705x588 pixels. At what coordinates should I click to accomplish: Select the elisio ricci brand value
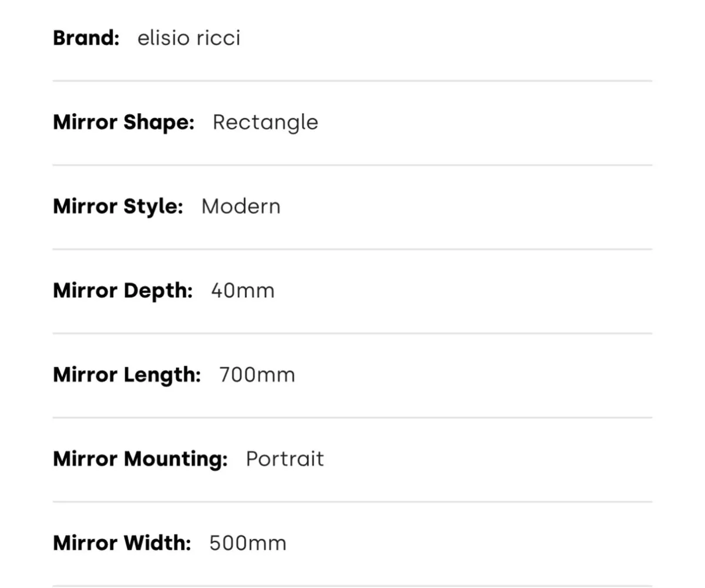[x=189, y=38]
